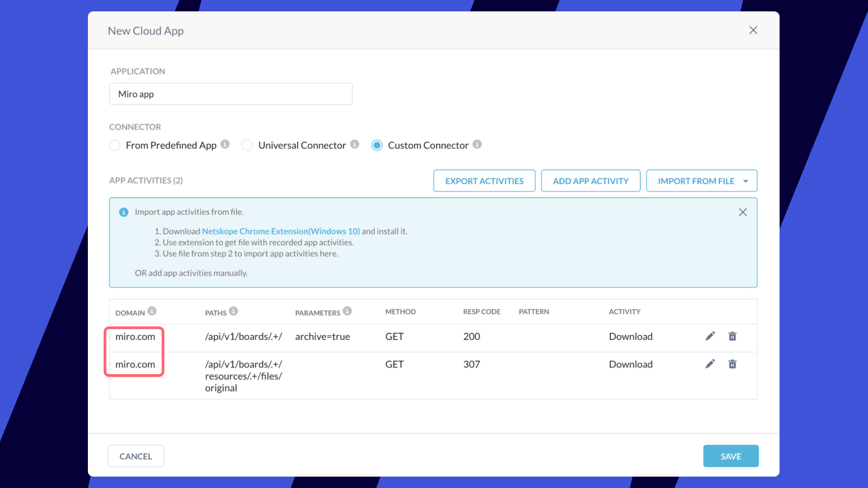Close the New Cloud App dialog
Viewport: 868px width, 488px height.
pos(753,30)
